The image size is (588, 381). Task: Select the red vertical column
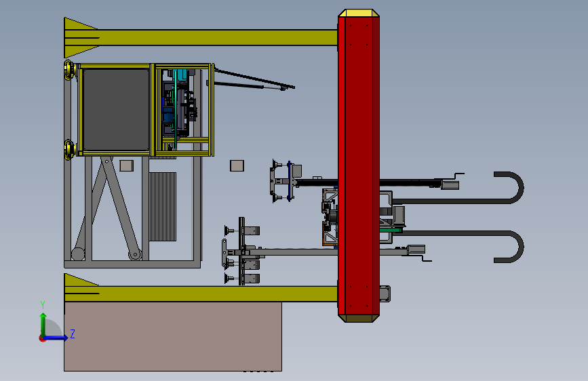click(359, 165)
